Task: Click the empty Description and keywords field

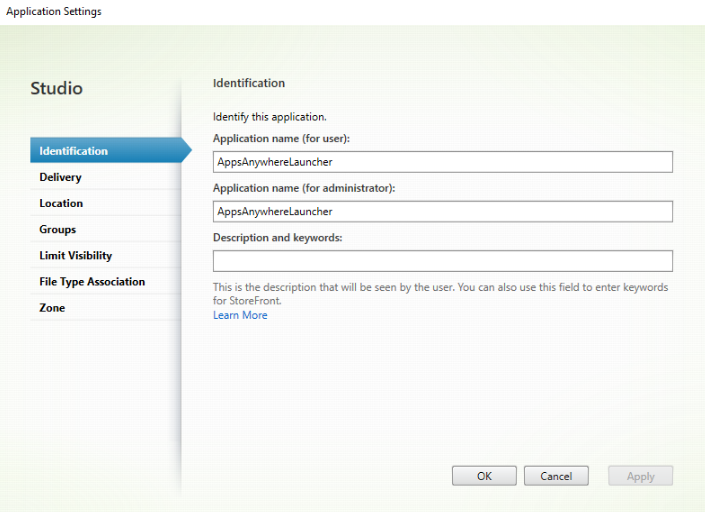Action: 442,261
